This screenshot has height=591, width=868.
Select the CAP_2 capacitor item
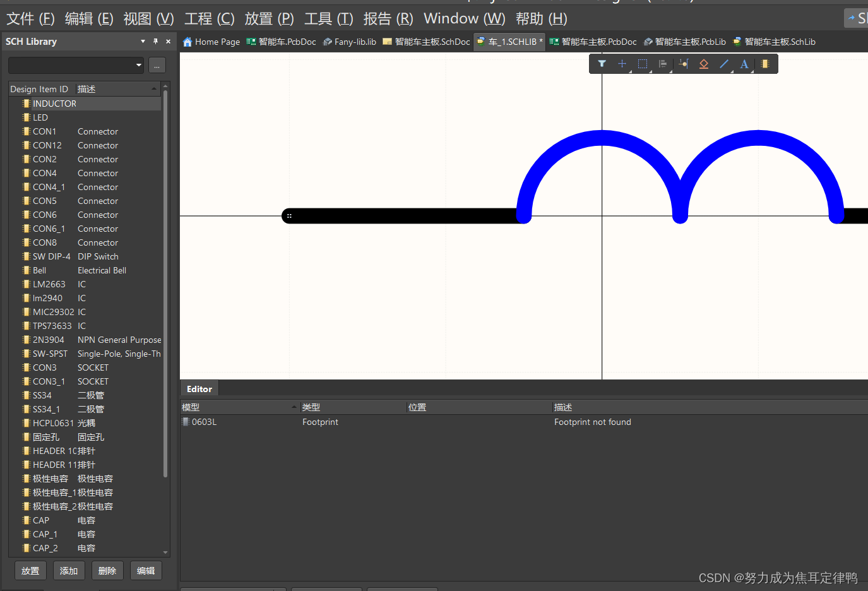(x=85, y=548)
